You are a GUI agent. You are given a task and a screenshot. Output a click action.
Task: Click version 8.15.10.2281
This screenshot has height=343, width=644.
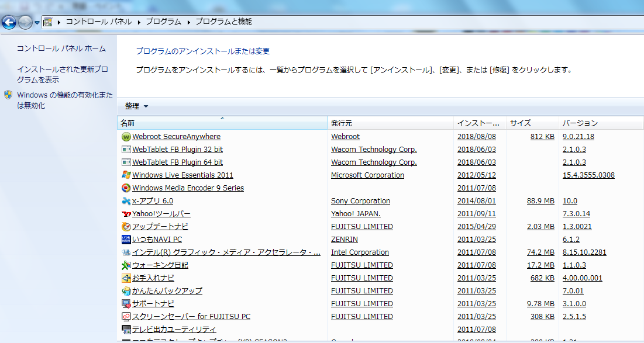[584, 252]
